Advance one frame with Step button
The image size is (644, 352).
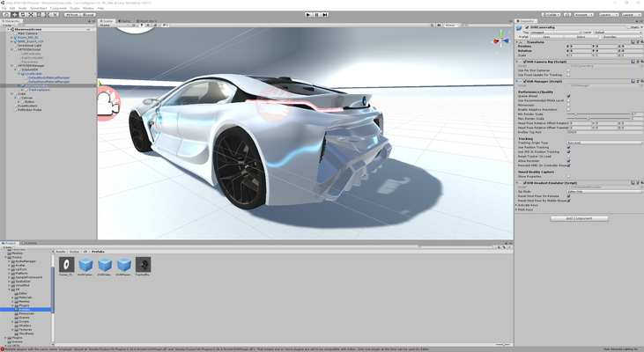click(x=325, y=14)
